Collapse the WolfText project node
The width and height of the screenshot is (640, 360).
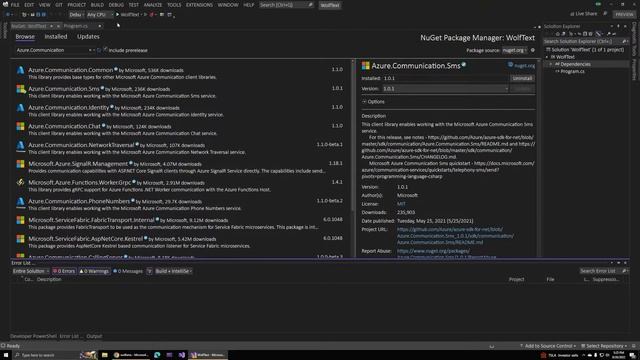point(547,57)
